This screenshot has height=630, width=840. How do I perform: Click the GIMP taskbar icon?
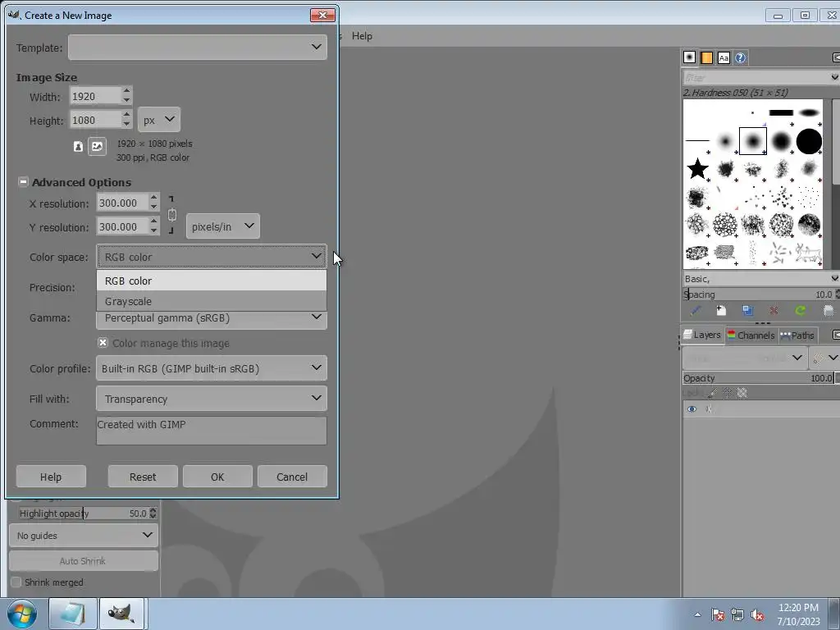[x=121, y=614]
